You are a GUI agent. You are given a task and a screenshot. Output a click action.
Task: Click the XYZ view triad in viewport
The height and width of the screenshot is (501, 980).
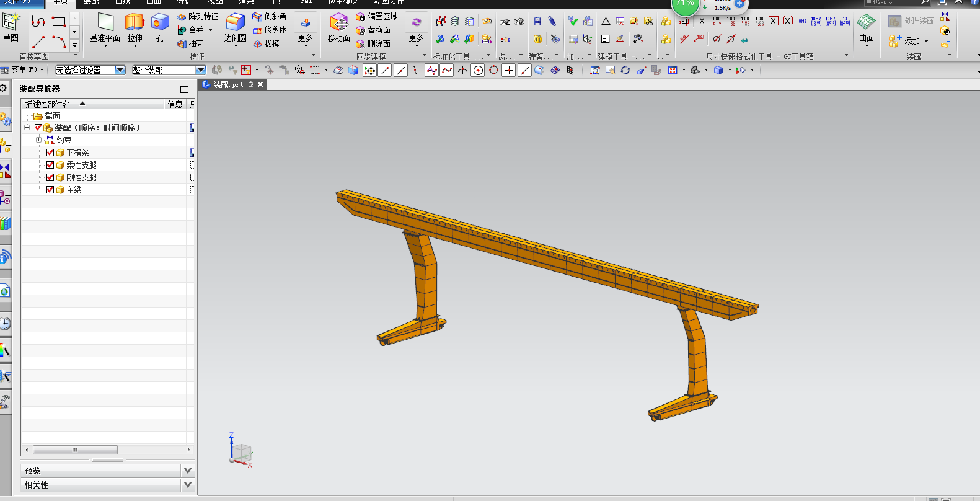(240, 451)
